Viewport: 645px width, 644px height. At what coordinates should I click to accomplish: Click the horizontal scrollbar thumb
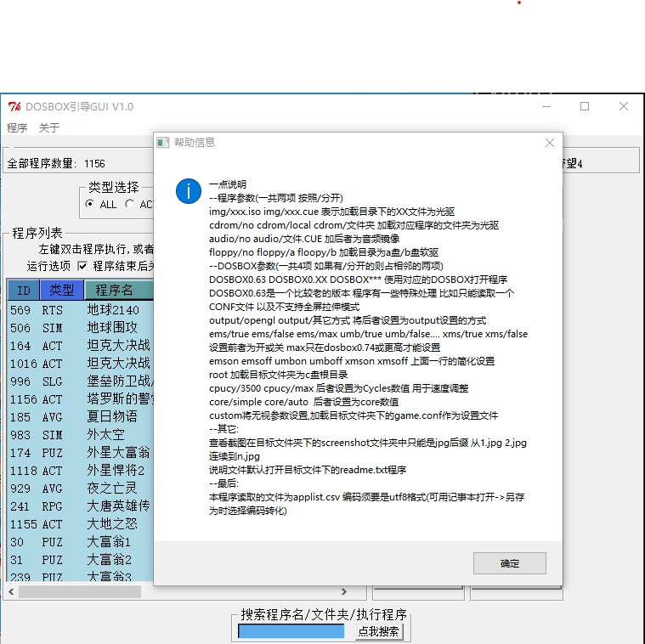tap(80, 592)
